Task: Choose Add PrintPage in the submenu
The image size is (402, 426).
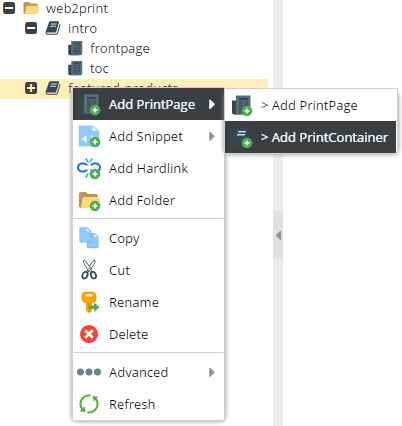Action: click(311, 105)
